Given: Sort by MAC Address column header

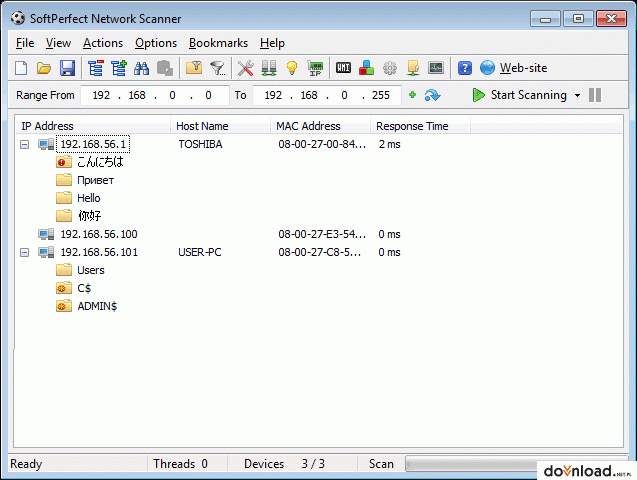Looking at the screenshot, I should [321, 126].
